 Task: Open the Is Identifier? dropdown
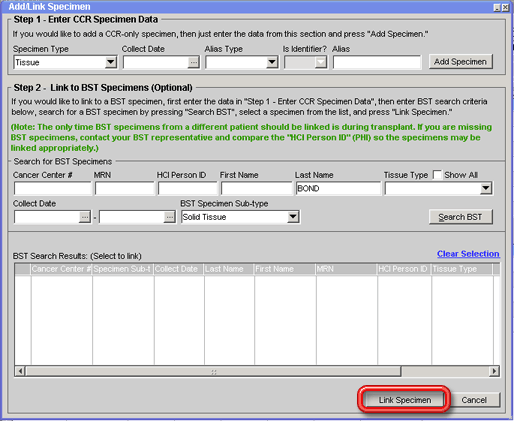tap(321, 62)
